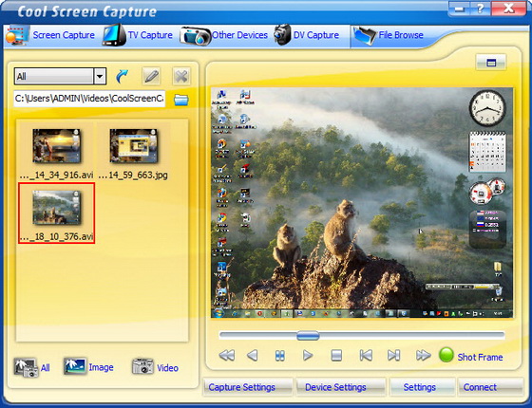532x408 pixels.
Task: Click the blue refresh arrow icon
Action: click(x=122, y=77)
